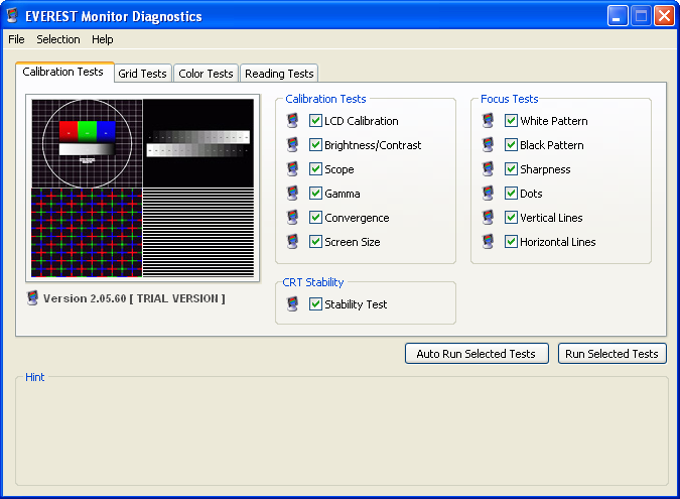Click the EVEREST app icon in title bar
680x499 pixels.
13,16
